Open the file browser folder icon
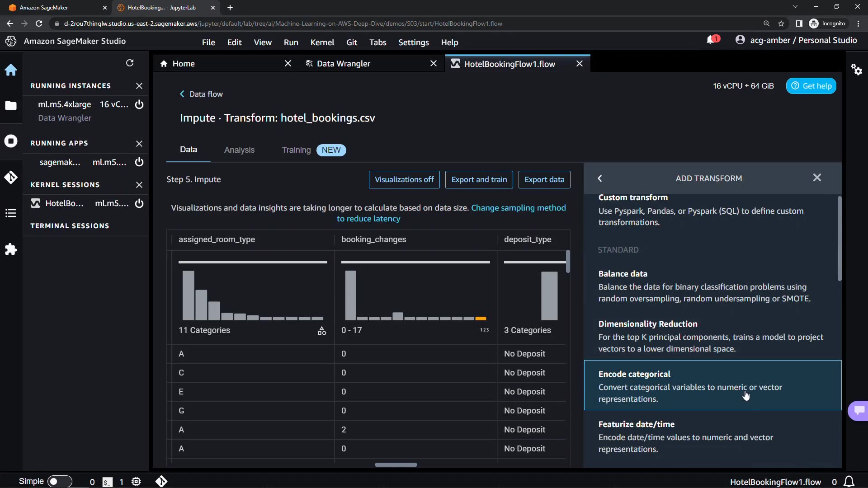Viewport: 868px width, 488px height. tap(11, 106)
